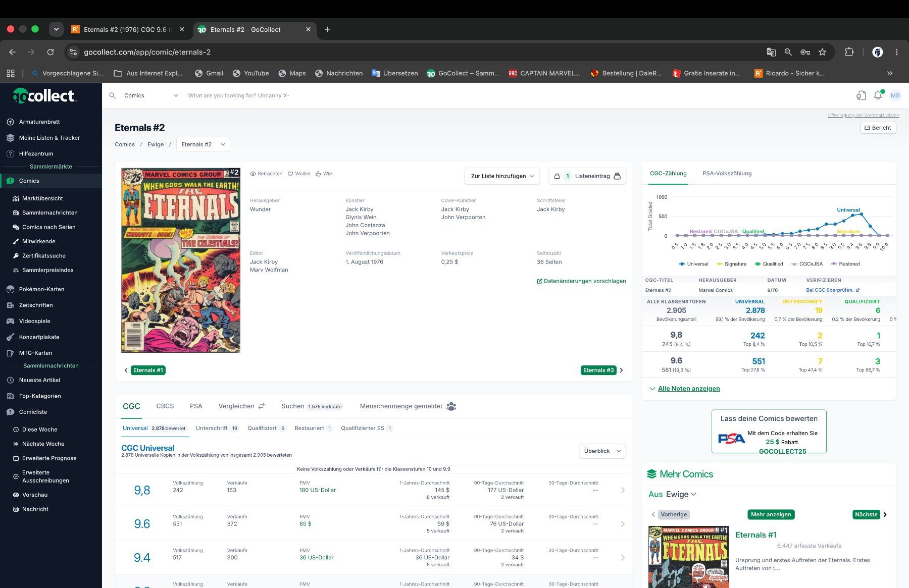Click Datenänderungen vorschlagen link

[x=581, y=281]
